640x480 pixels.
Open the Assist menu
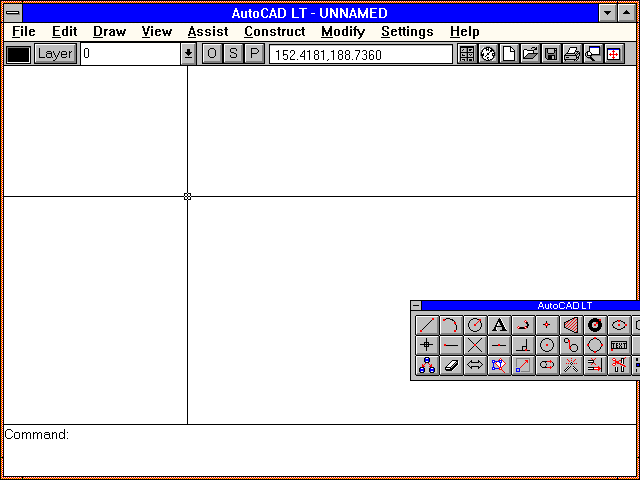point(208,32)
